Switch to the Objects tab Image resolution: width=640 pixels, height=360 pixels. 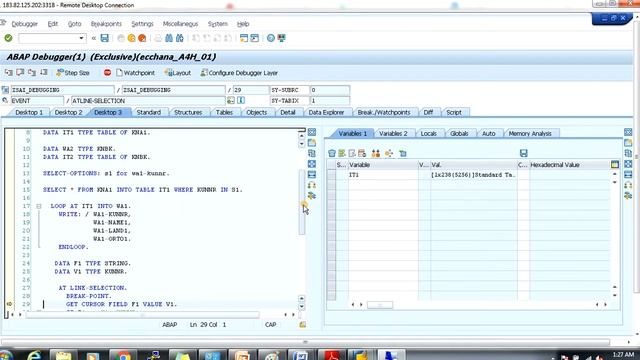(256, 112)
